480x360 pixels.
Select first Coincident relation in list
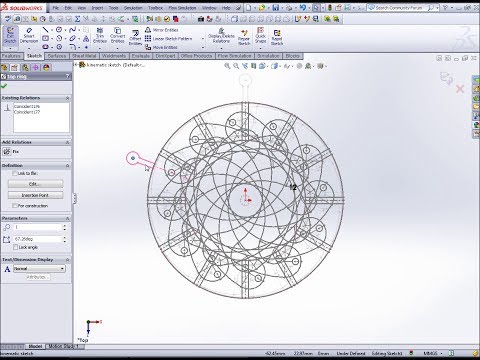pos(27,106)
